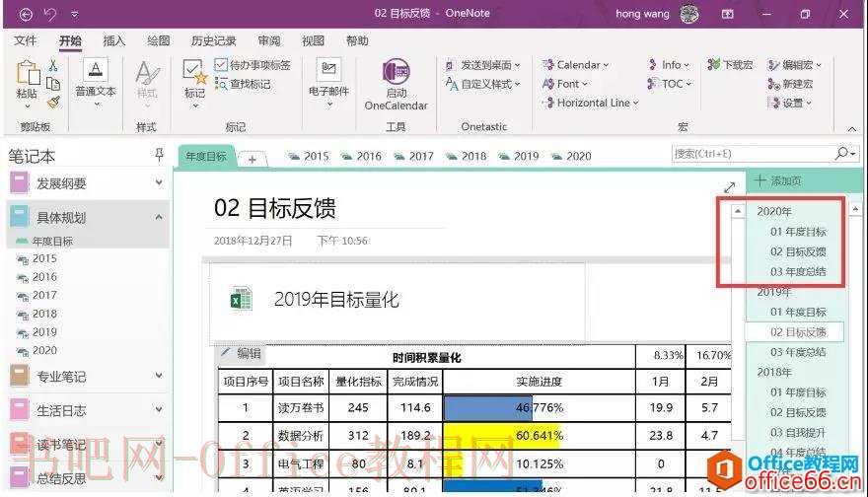The width and height of the screenshot is (868, 497).
Task: Expand the 发展纲要 notebook
Action: click(x=159, y=182)
